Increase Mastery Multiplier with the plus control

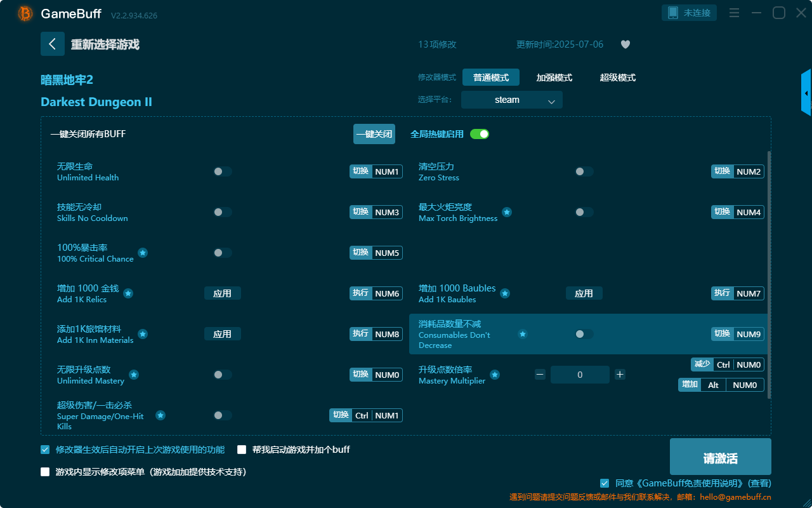tap(620, 375)
